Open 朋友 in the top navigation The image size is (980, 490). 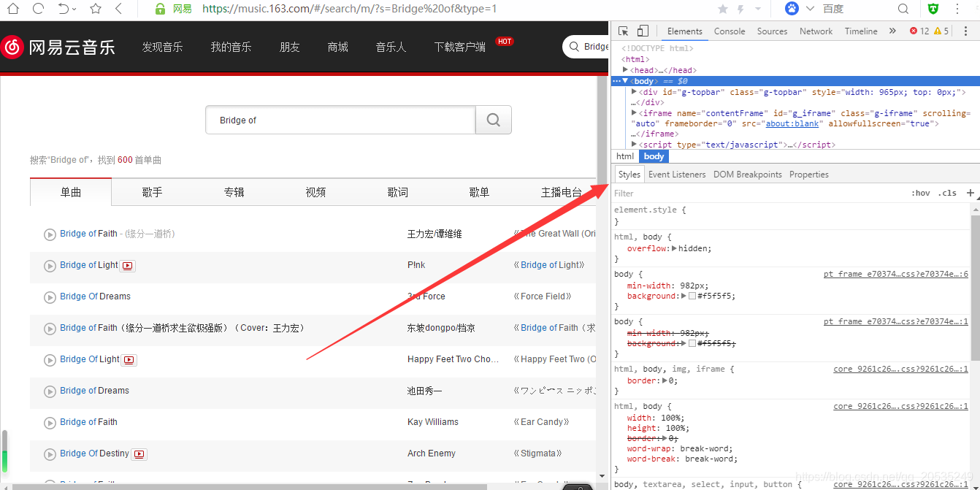pos(289,47)
